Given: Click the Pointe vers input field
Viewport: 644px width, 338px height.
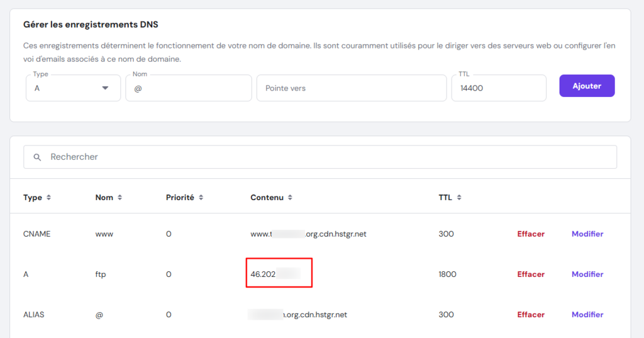Looking at the screenshot, I should pos(351,89).
